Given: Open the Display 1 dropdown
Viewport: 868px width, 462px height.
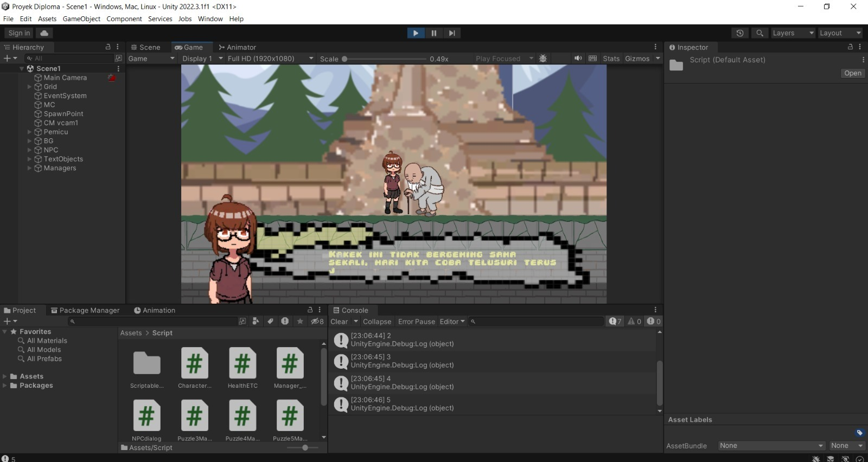Looking at the screenshot, I should coord(202,59).
